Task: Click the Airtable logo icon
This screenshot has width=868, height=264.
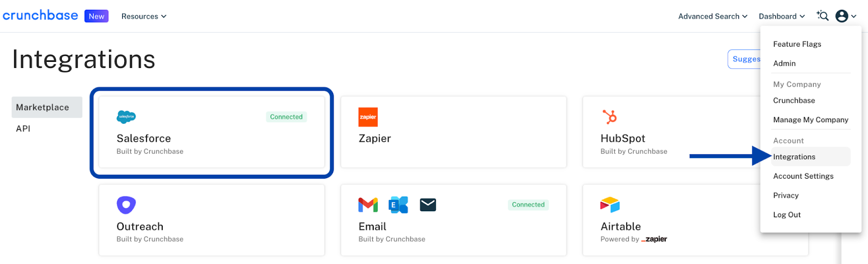Action: [x=610, y=205]
